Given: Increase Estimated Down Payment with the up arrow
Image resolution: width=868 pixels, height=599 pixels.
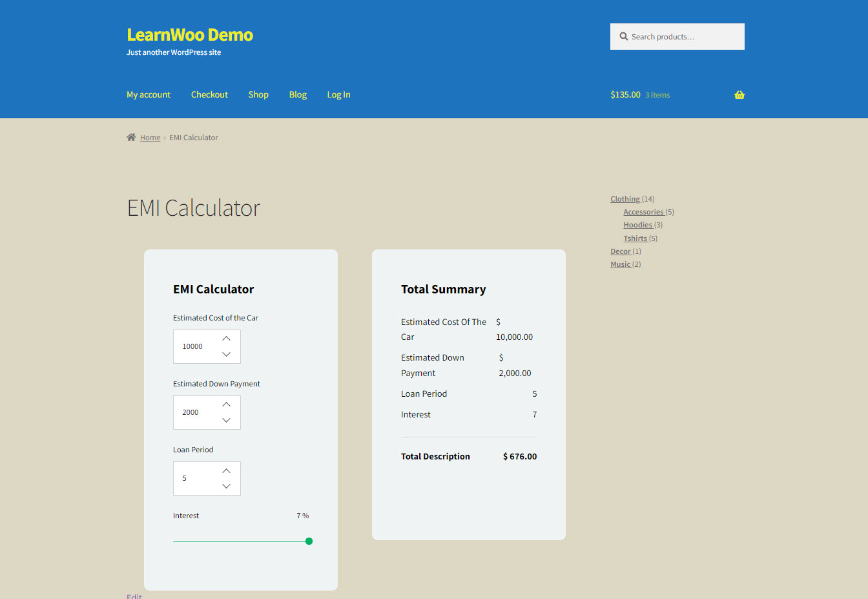Looking at the screenshot, I should click(x=226, y=404).
